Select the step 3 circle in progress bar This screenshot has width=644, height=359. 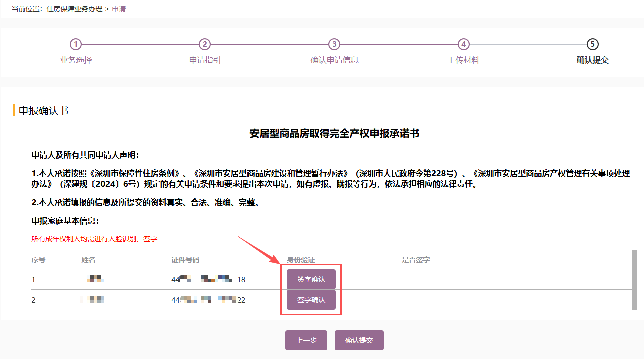click(x=334, y=44)
